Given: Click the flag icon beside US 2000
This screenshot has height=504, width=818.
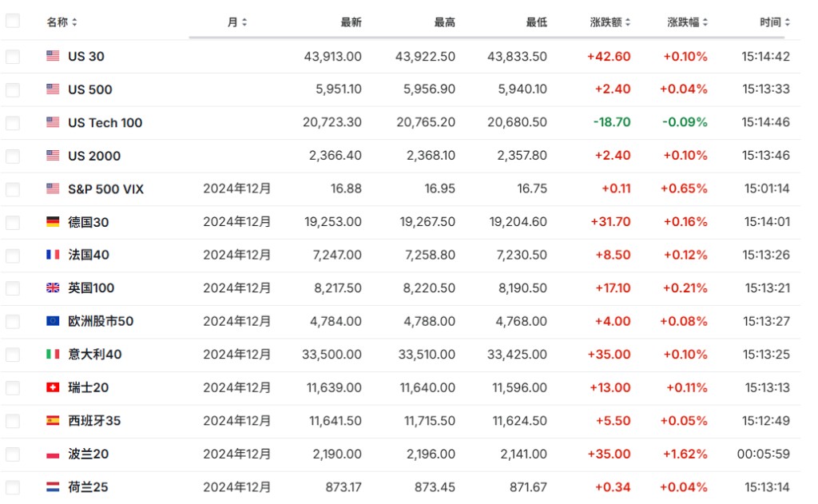Looking at the screenshot, I should 53,156.
